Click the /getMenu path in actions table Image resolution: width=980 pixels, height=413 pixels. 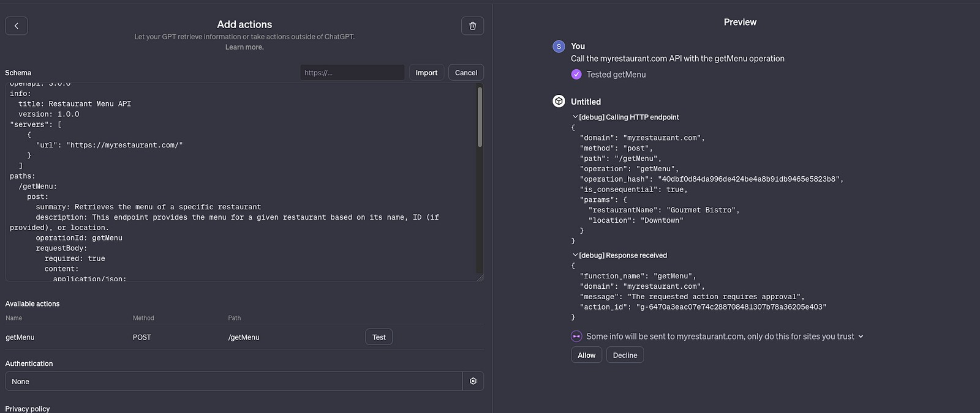[x=244, y=337]
